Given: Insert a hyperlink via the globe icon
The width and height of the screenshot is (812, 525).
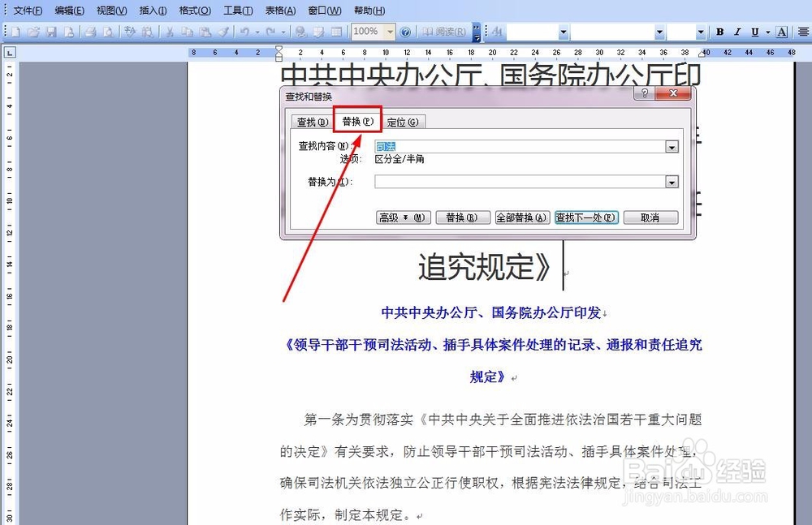Looking at the screenshot, I should [300, 32].
